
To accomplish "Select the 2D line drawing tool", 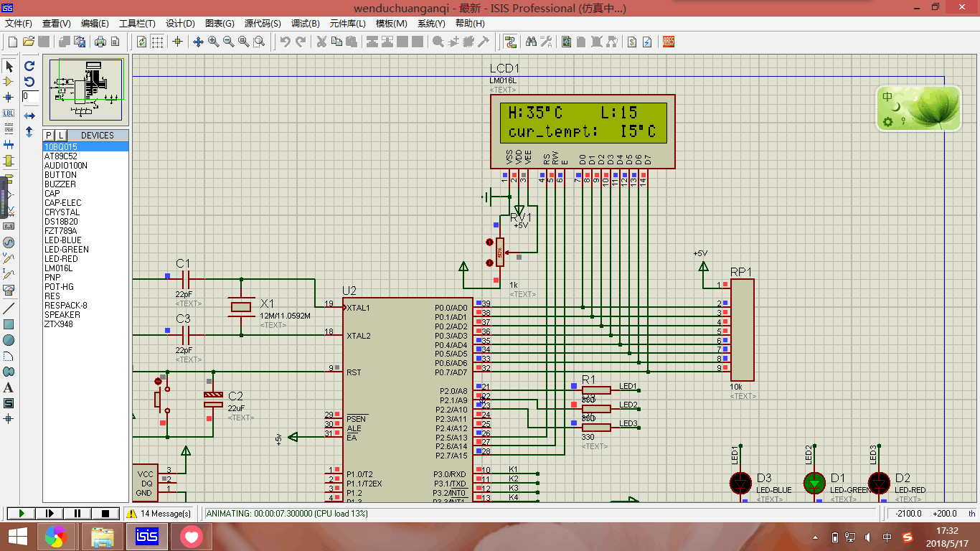I will (9, 308).
